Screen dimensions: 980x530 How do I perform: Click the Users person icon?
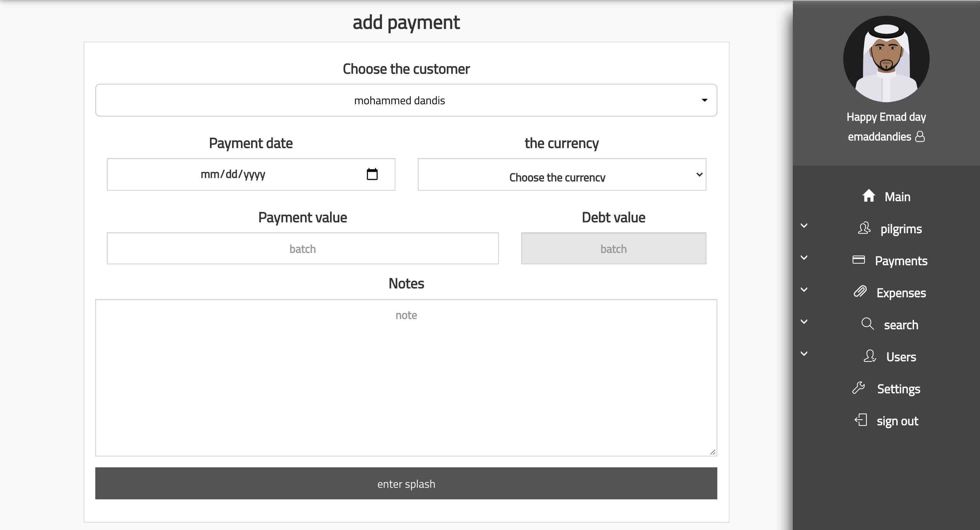coord(870,356)
